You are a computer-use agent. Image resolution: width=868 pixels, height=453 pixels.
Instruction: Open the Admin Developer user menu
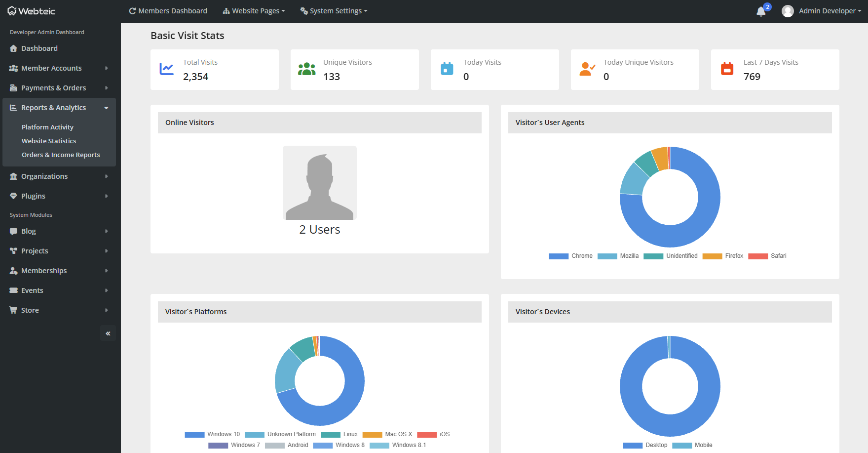click(822, 11)
